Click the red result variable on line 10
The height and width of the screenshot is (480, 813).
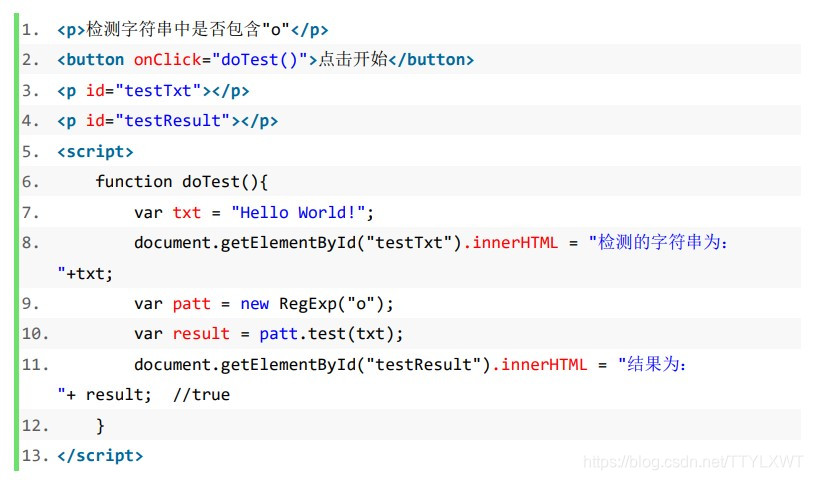[x=201, y=334]
